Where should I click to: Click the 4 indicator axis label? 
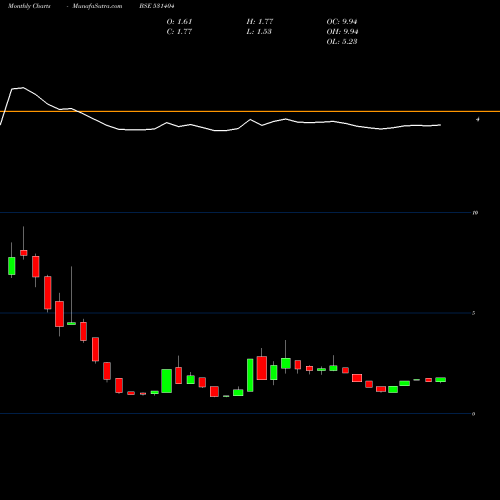(x=478, y=119)
